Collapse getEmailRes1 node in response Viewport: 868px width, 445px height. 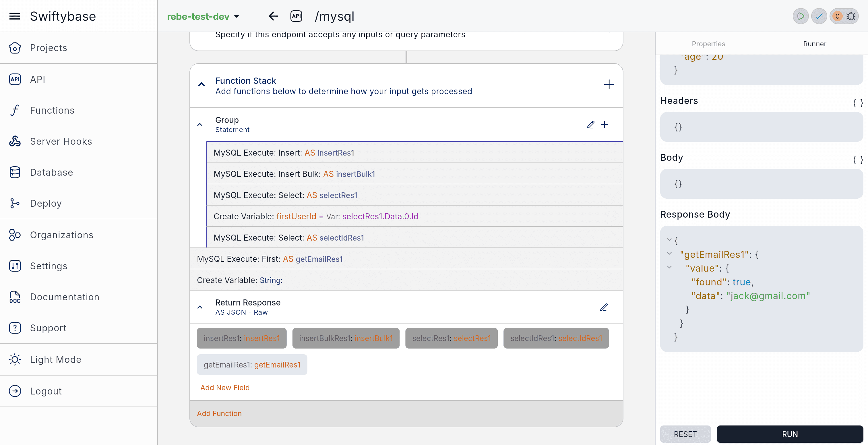click(x=669, y=254)
